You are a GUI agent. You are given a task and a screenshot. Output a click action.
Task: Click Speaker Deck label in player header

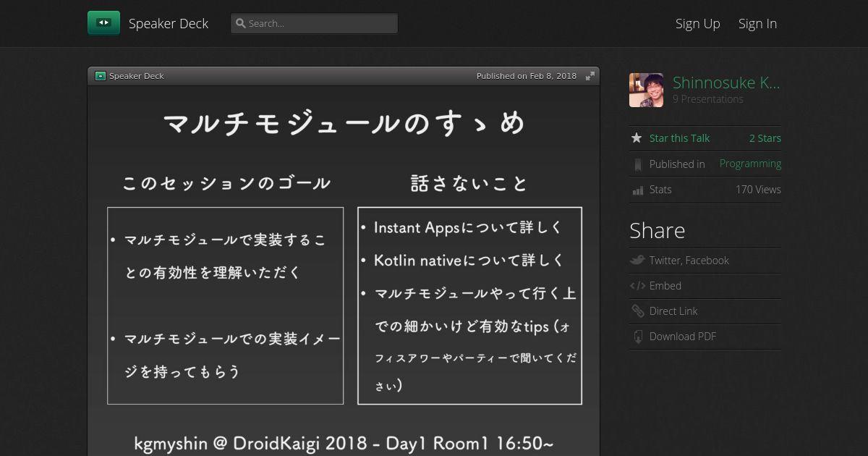tap(137, 76)
